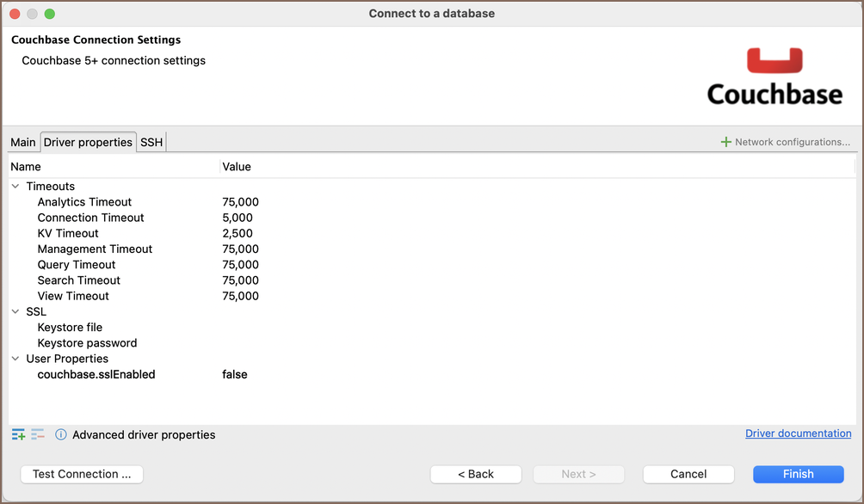Switch to the Main tab
The image size is (864, 504).
click(23, 142)
